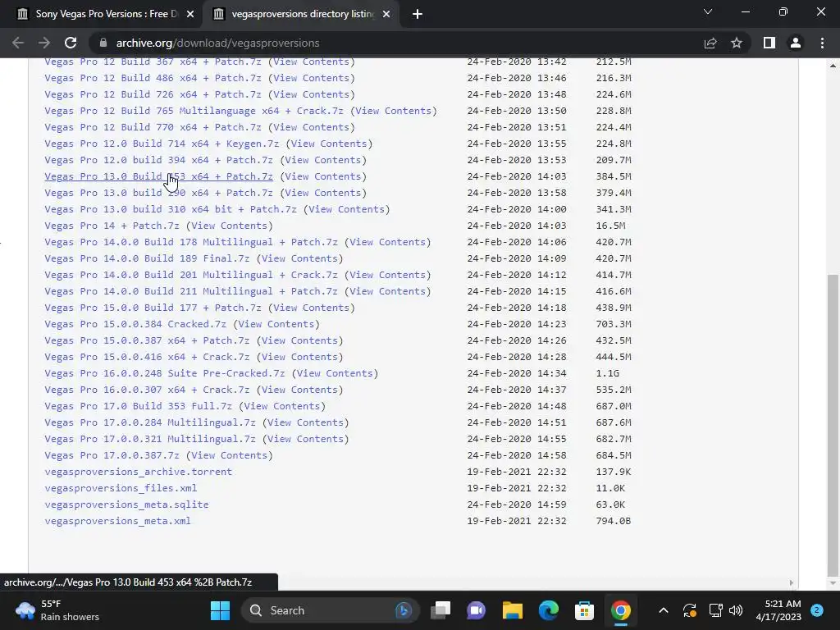
Task: Open Vegas Pro 14.0.0 Build 189 Final.7z
Action: click(147, 258)
